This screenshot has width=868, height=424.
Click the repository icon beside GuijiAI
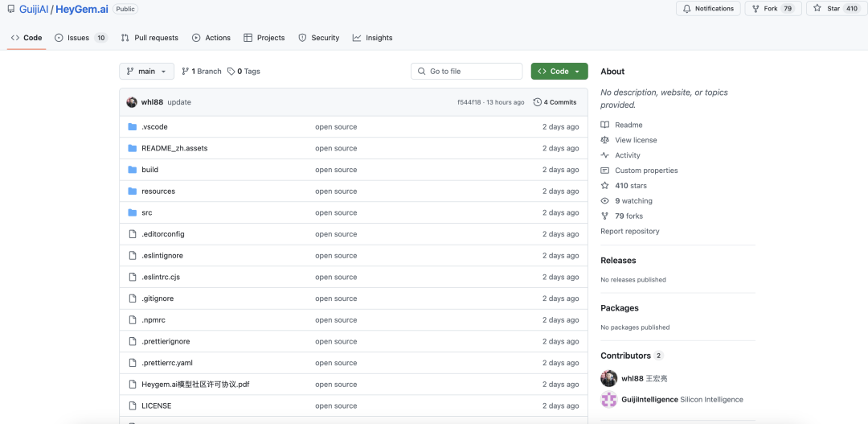tap(11, 9)
